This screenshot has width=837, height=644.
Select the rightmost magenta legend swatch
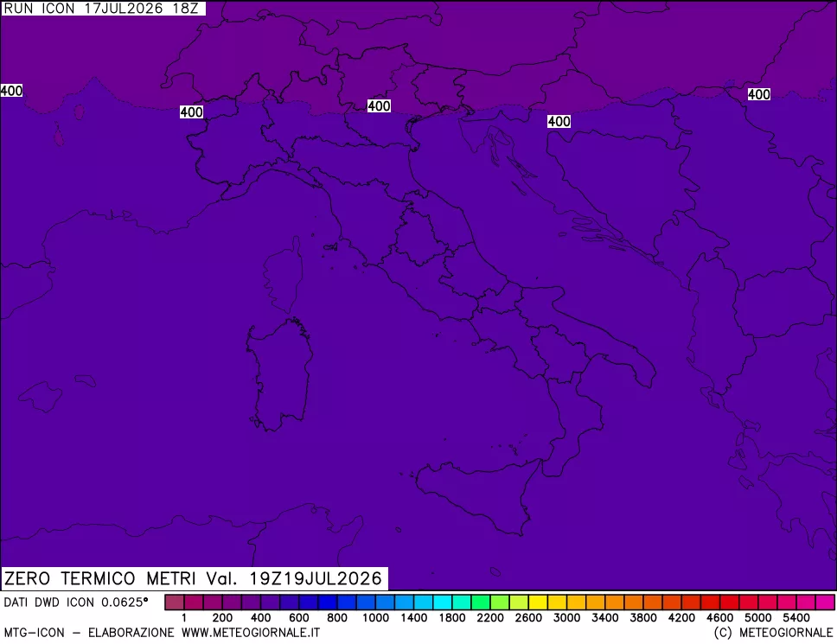coord(825,603)
